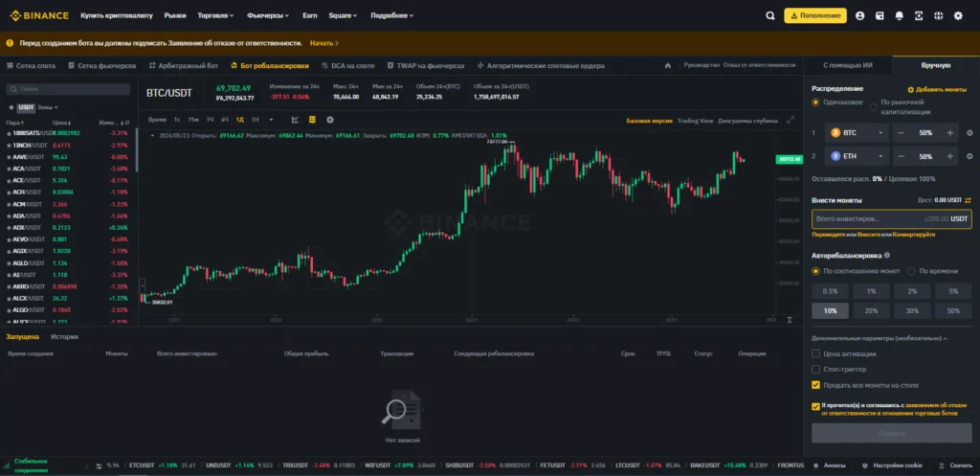Screen dimensions: 980x476
Task: Click the Начать link in banner
Action: [323, 43]
